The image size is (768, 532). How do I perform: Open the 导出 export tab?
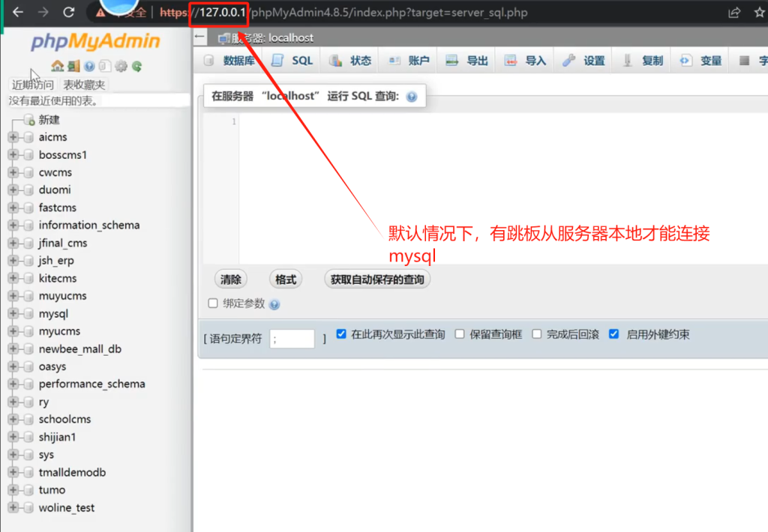pos(467,61)
